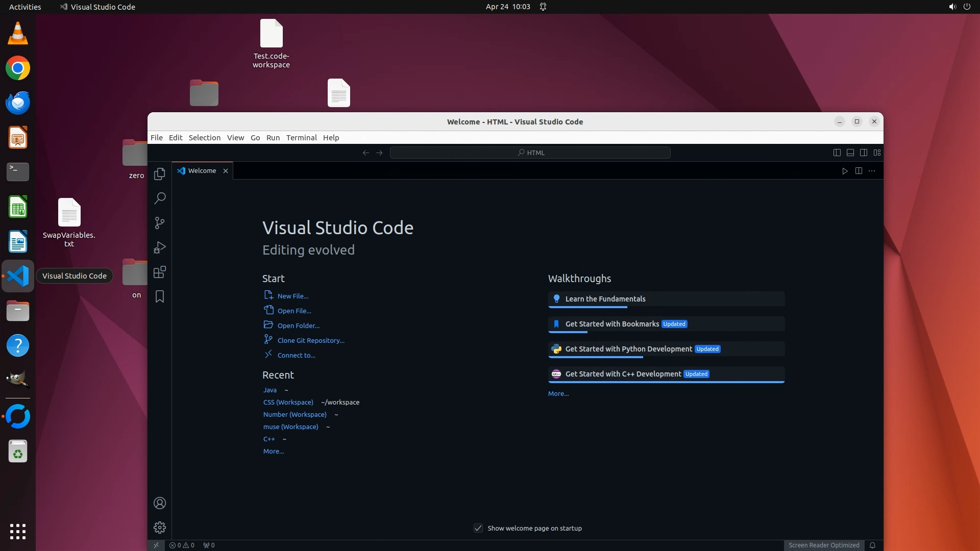Toggle the primary side bar layout button
This screenshot has width=980, height=551.
(837, 153)
